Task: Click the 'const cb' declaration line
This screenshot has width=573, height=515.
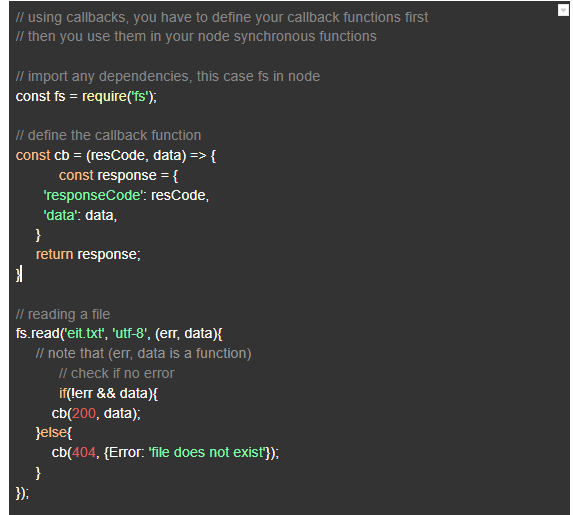Action: point(115,155)
